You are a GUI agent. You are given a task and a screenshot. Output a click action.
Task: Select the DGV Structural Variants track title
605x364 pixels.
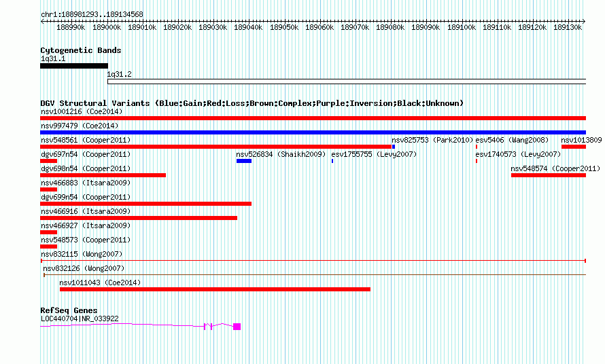pyautogui.click(x=252, y=103)
